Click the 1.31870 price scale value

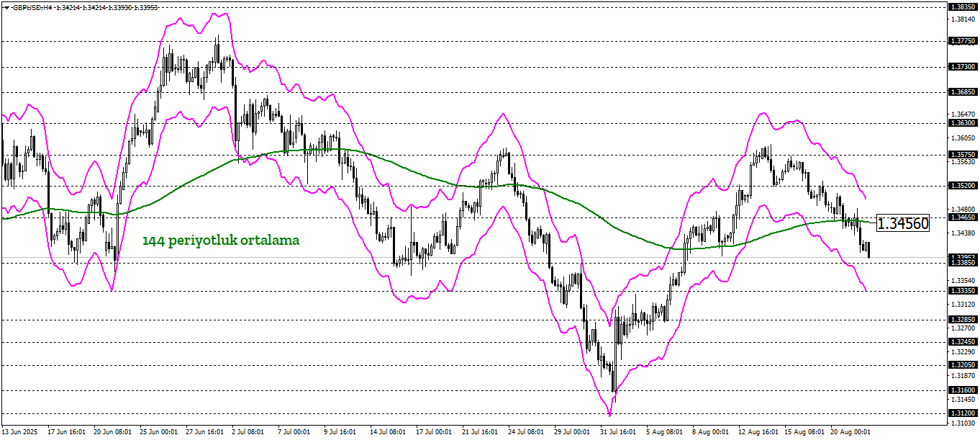click(963, 375)
